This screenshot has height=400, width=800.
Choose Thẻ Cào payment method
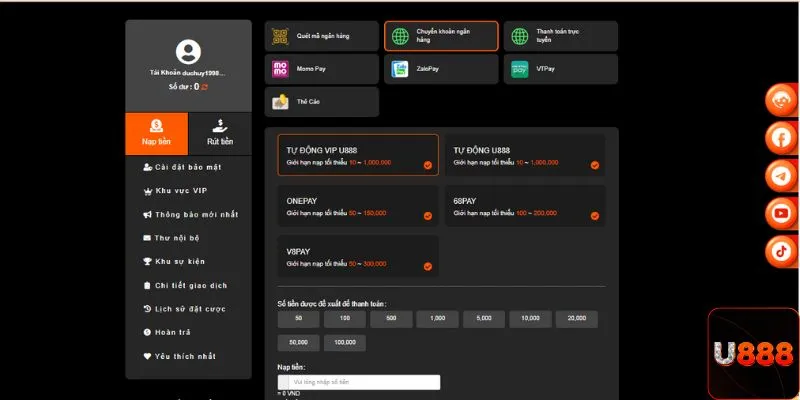coord(321,102)
